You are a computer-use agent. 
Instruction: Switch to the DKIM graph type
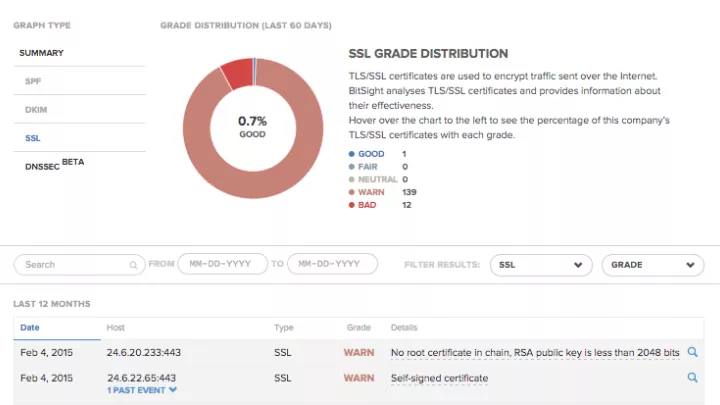click(36, 108)
